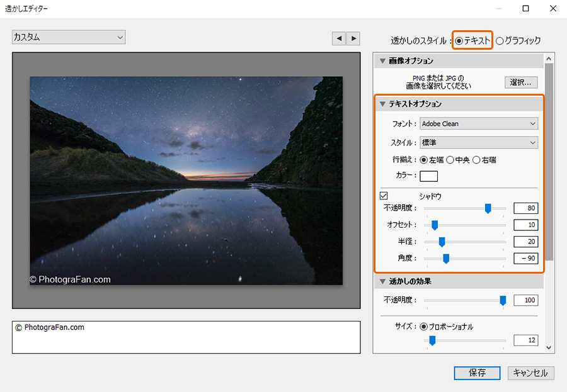Disable the シャドウ checkbox
Viewport: 567px width, 392px height.
[x=384, y=196]
